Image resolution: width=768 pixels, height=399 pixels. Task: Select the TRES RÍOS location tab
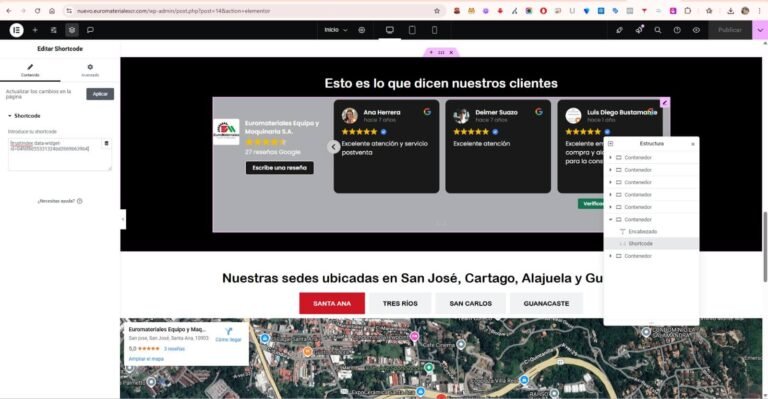point(400,304)
